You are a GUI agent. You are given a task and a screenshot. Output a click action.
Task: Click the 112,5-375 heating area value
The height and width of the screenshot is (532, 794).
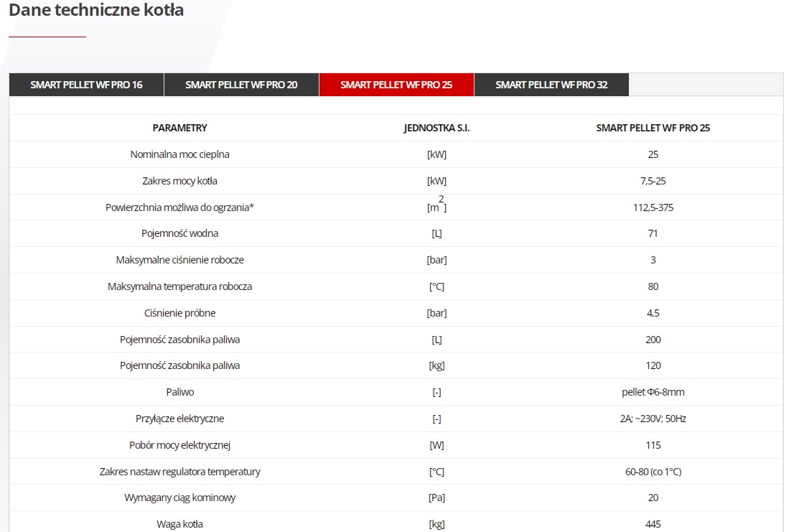click(653, 207)
